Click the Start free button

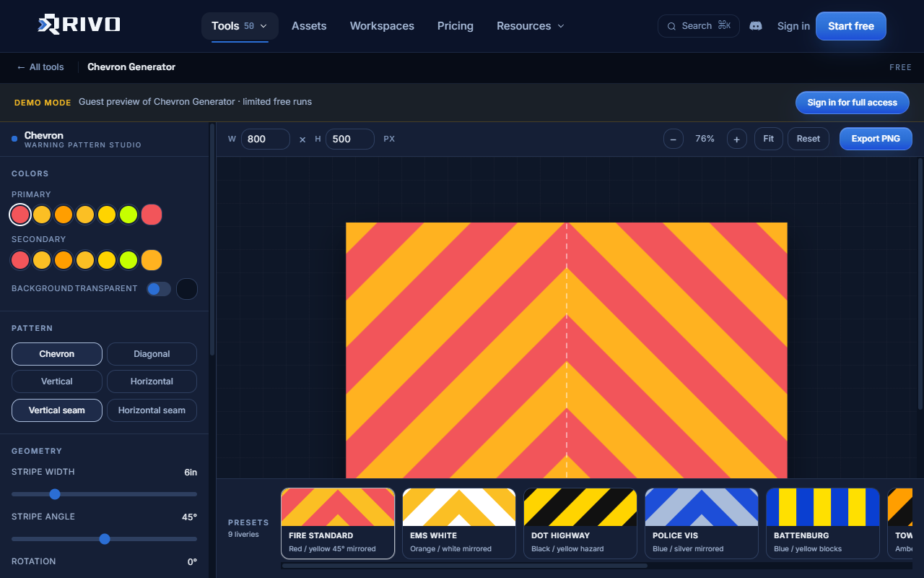coord(851,26)
